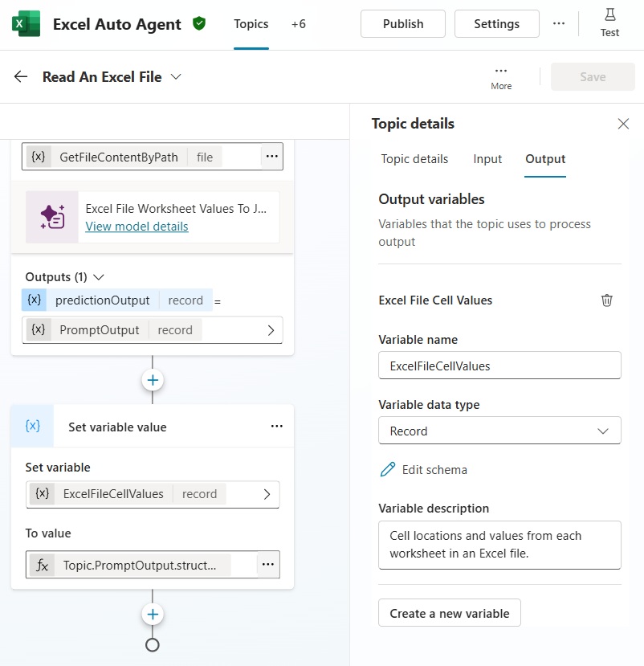
Task: Click the Test flask icon
Action: (609, 15)
